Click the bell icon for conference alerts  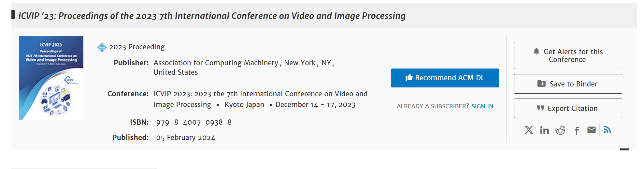point(536,51)
